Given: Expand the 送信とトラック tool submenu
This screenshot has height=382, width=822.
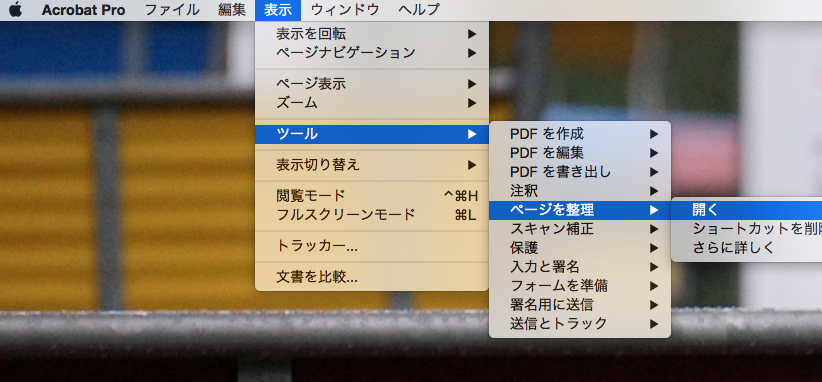Looking at the screenshot, I should (580, 324).
